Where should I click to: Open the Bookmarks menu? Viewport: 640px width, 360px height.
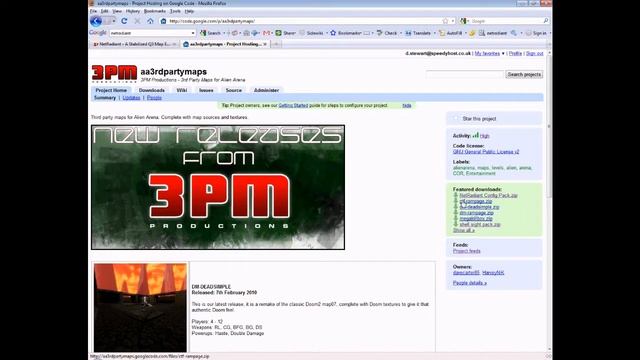click(x=155, y=11)
